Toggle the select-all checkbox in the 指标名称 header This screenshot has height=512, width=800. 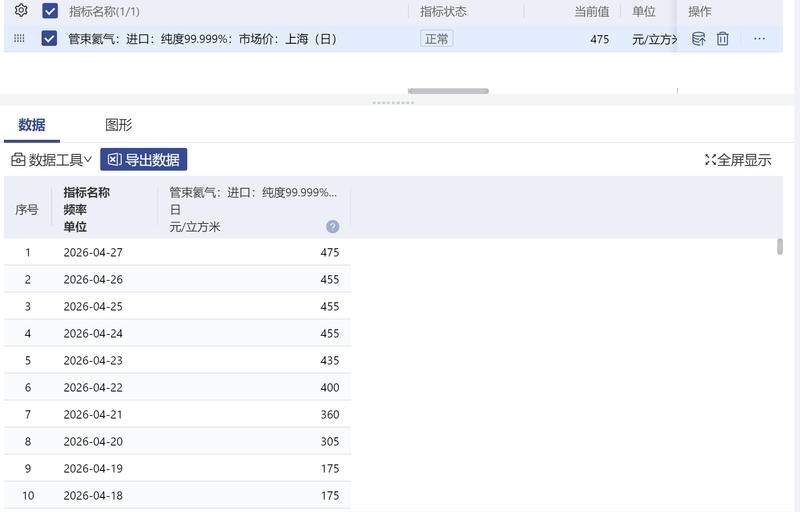pyautogui.click(x=50, y=11)
